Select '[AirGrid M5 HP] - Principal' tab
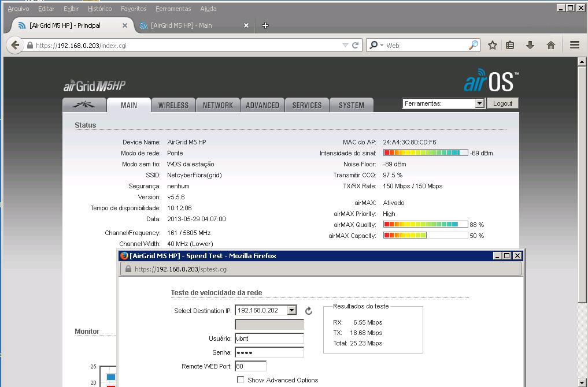 (70, 25)
